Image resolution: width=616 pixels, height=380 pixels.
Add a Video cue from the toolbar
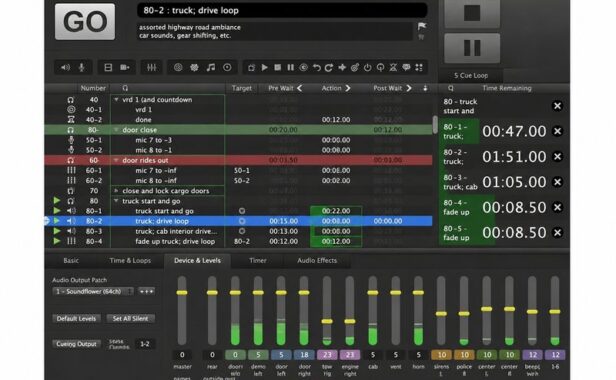click(108, 68)
